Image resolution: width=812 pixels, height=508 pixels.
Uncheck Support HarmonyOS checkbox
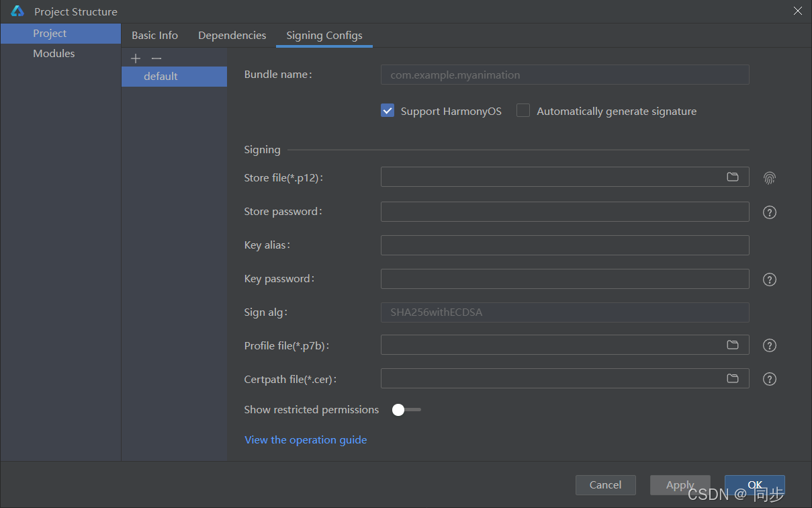[388, 111]
